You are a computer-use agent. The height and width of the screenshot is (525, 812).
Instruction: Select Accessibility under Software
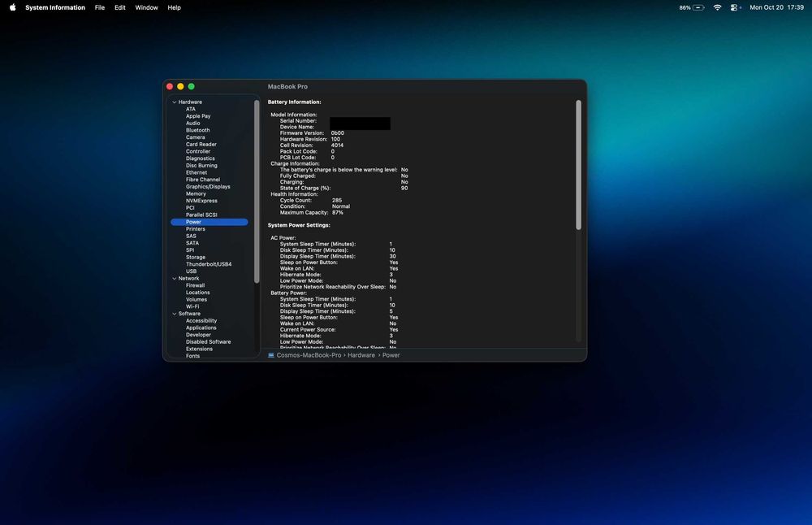tap(201, 321)
